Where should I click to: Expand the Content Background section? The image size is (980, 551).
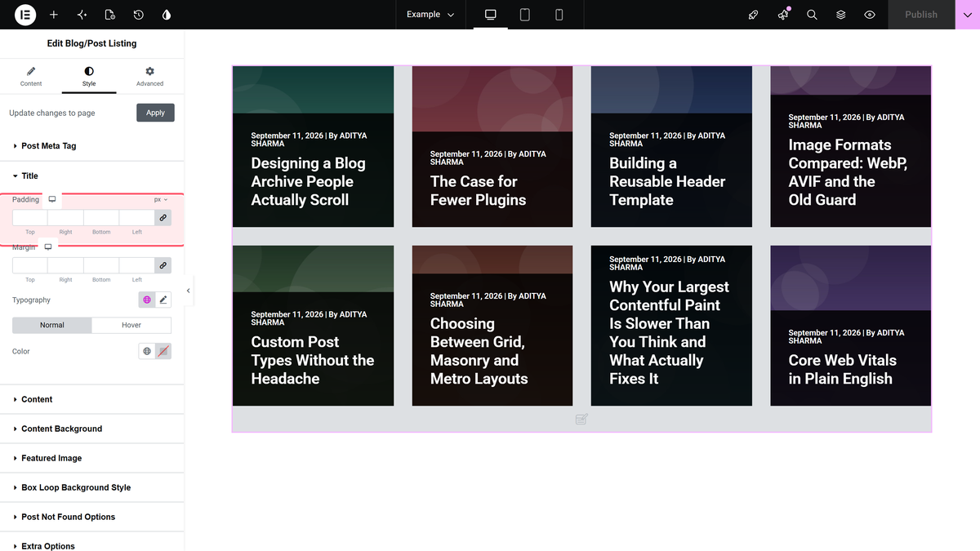[92, 429]
